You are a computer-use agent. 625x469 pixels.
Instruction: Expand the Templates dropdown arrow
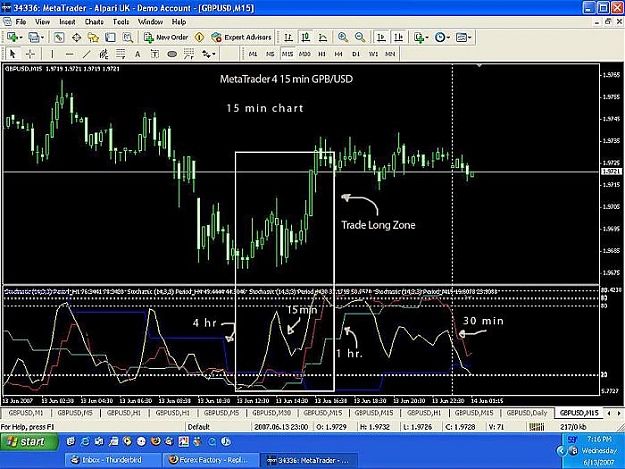[470, 38]
